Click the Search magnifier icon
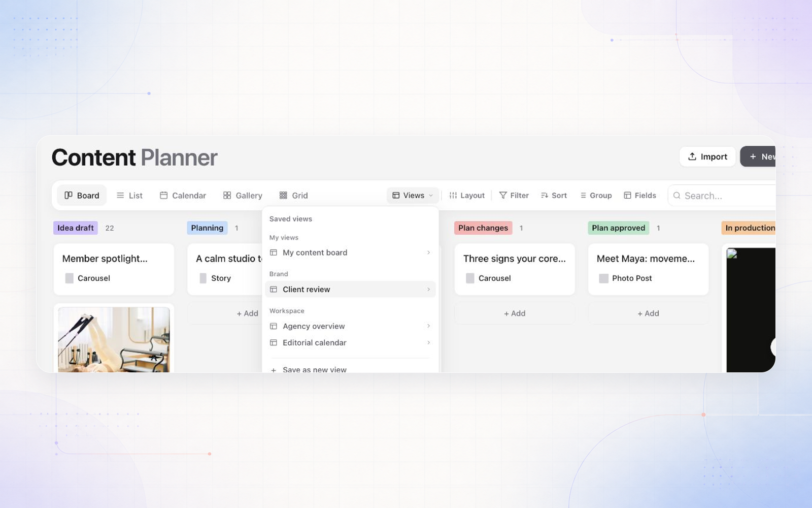Image resolution: width=812 pixels, height=508 pixels. (x=676, y=196)
